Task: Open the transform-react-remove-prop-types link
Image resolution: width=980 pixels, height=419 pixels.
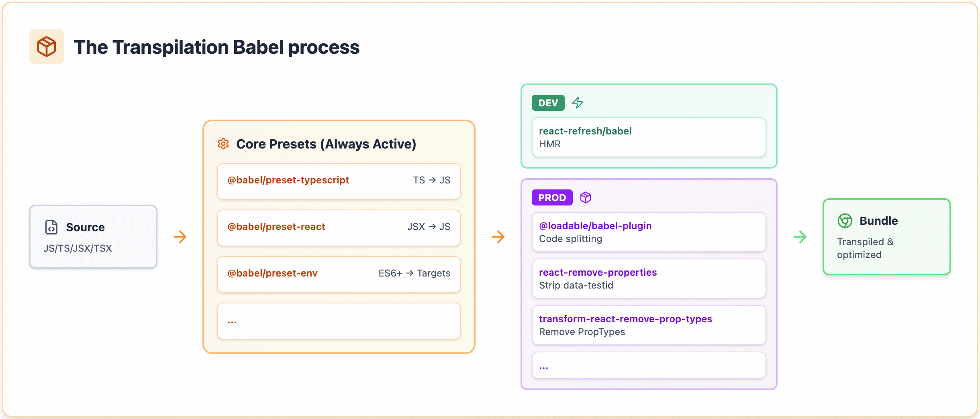Action: pos(625,319)
